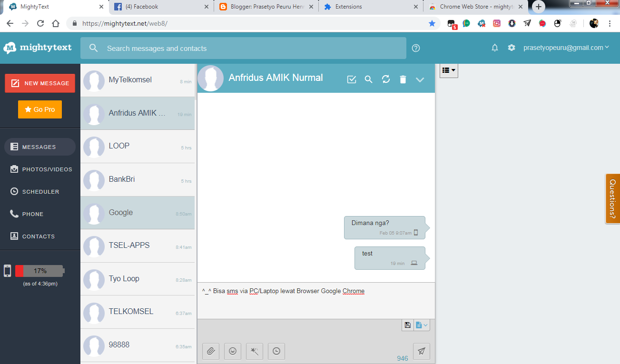Screen dimensions: 620x364
Task: Go to the browser home page
Action: coord(56,23)
